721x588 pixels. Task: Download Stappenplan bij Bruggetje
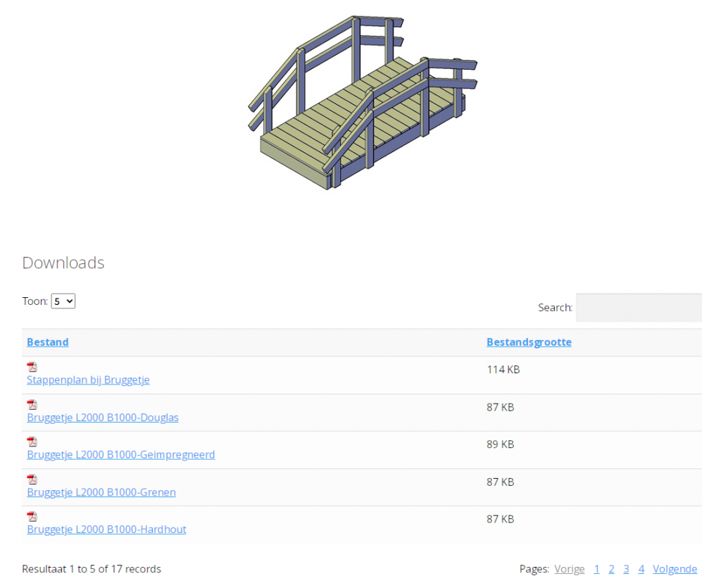88,380
